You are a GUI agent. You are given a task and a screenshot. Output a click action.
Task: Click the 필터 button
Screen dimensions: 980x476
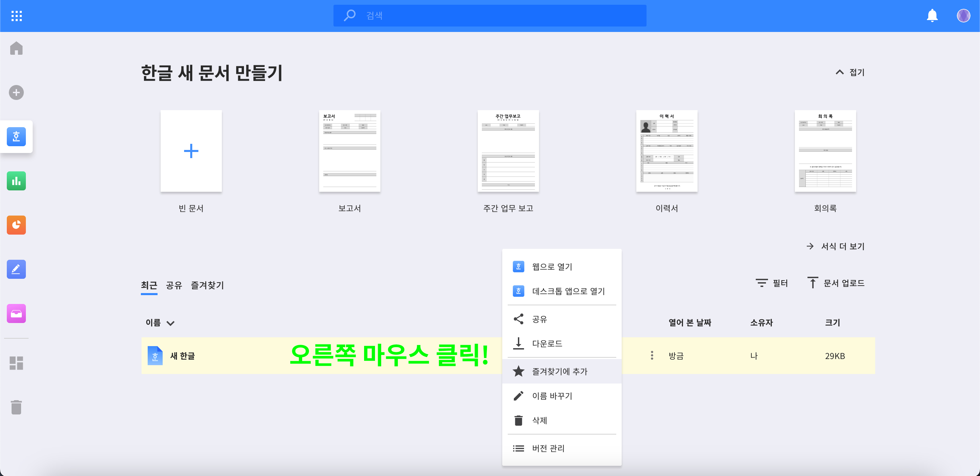coord(771,283)
